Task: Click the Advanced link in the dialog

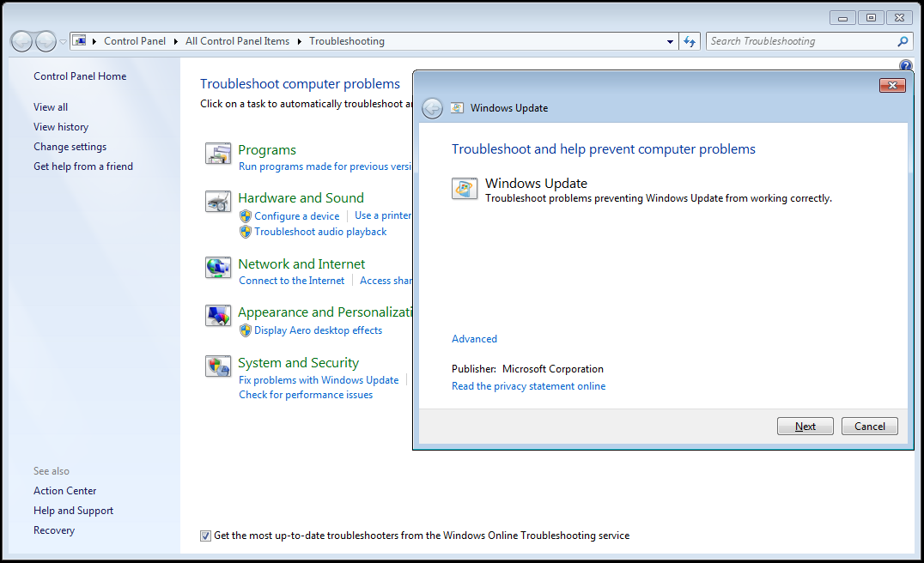Action: 474,339
